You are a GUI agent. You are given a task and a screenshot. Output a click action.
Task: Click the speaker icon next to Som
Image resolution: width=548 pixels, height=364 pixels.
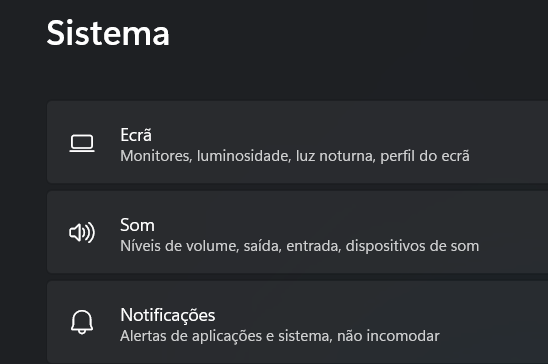(x=82, y=232)
